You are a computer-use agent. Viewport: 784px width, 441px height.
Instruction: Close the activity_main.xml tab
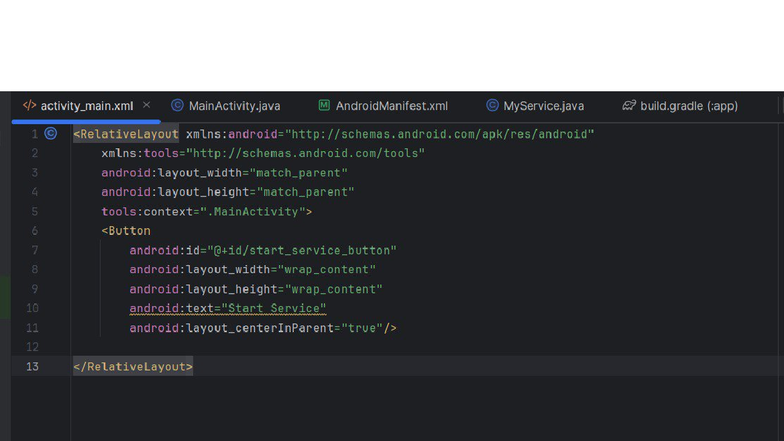[146, 105]
